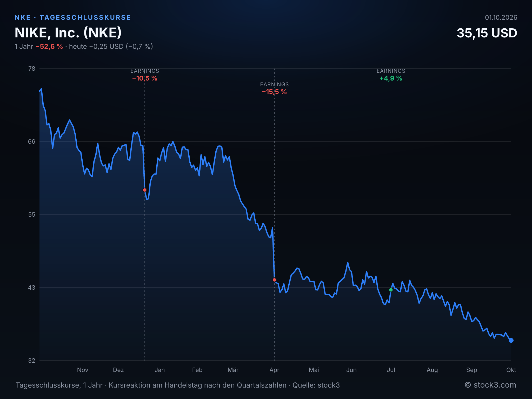Click the date 01.10.2026

501,17
